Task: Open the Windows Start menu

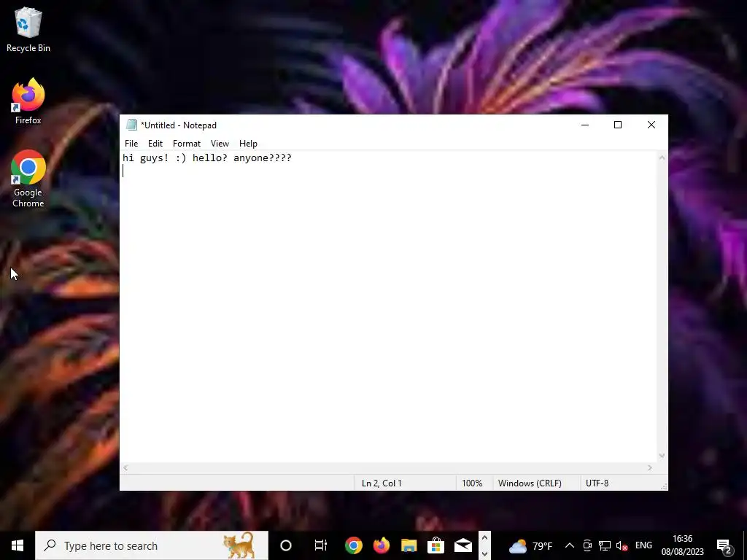Action: [x=18, y=545]
